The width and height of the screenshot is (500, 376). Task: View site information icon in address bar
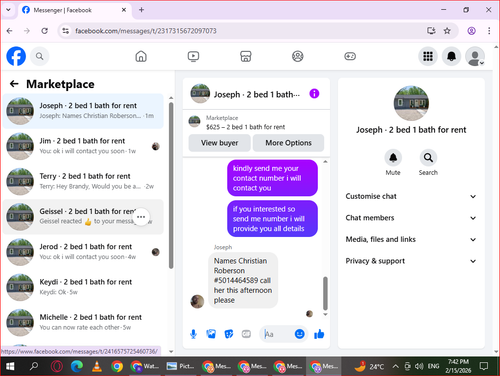[66, 31]
